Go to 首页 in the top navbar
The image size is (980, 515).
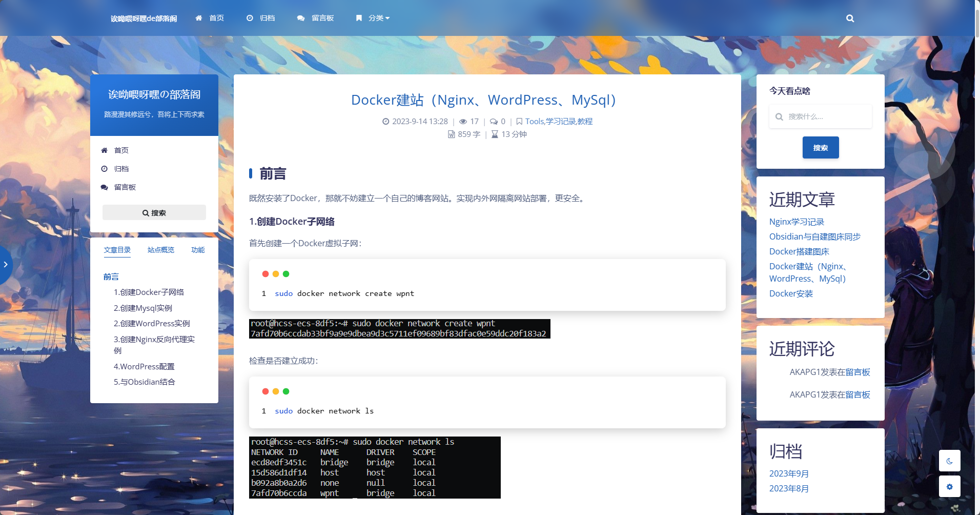(216, 18)
